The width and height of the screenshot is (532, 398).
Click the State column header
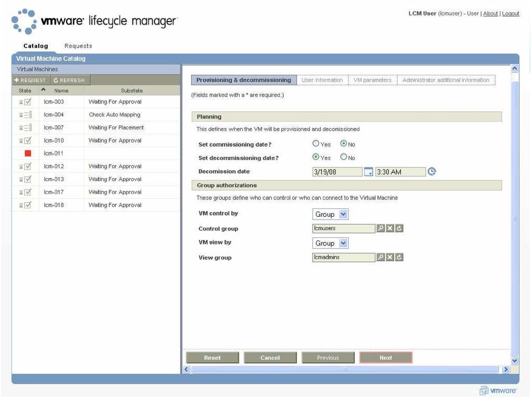25,90
